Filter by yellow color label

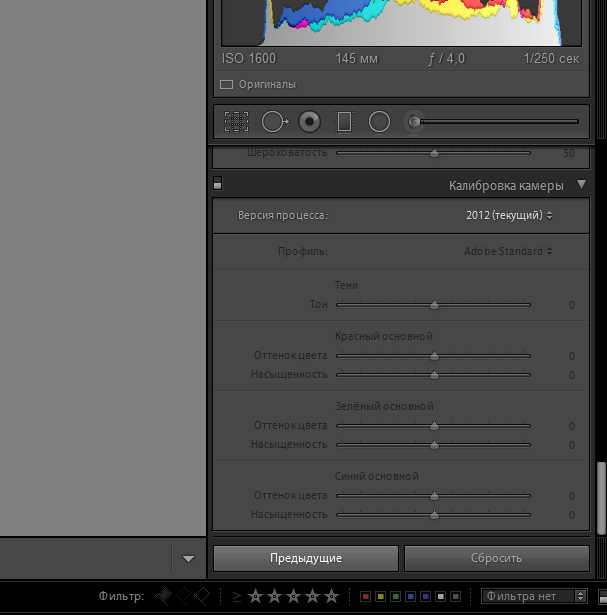(x=380, y=597)
